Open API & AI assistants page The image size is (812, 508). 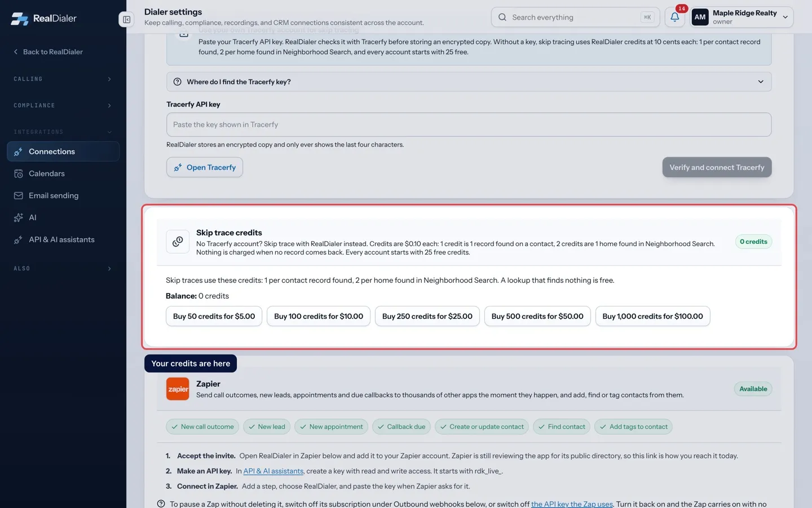click(63, 239)
